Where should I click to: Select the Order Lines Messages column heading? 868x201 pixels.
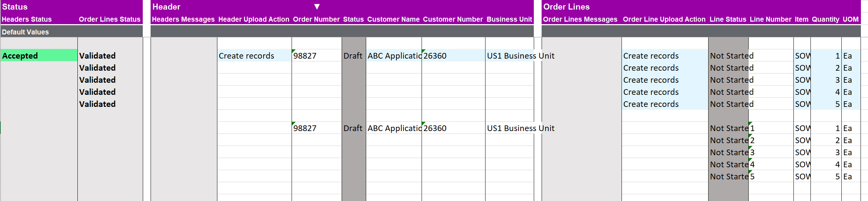click(x=580, y=20)
